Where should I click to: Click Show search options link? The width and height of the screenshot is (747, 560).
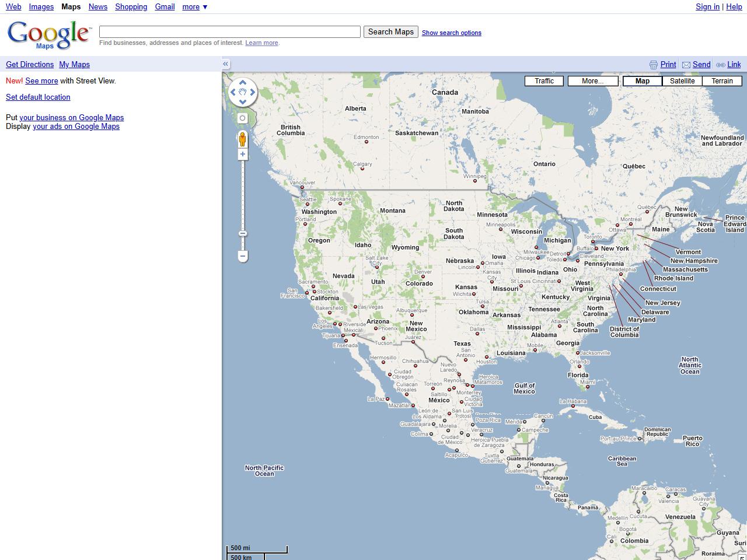pyautogui.click(x=452, y=33)
